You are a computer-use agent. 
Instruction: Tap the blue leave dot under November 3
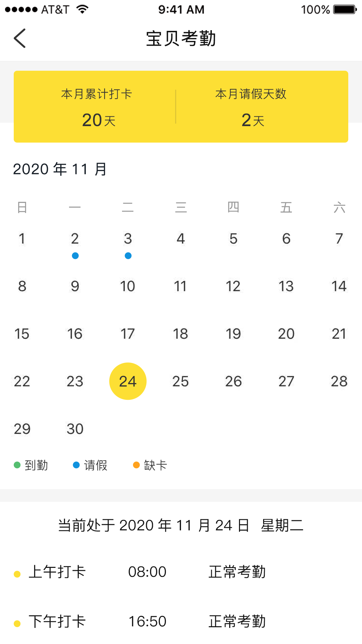tap(128, 256)
